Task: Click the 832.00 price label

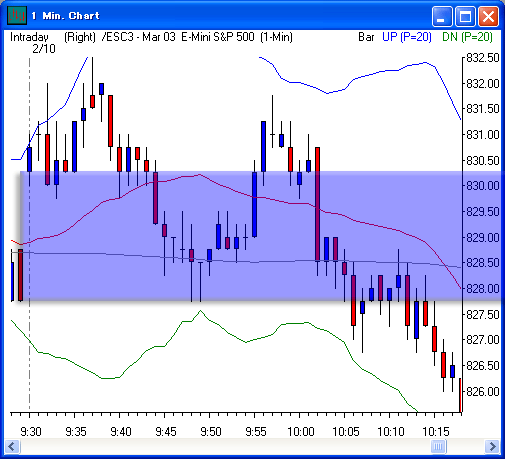Action: click(483, 83)
